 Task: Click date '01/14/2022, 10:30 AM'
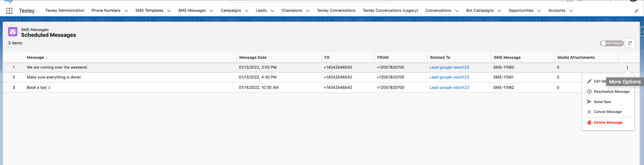259,87
